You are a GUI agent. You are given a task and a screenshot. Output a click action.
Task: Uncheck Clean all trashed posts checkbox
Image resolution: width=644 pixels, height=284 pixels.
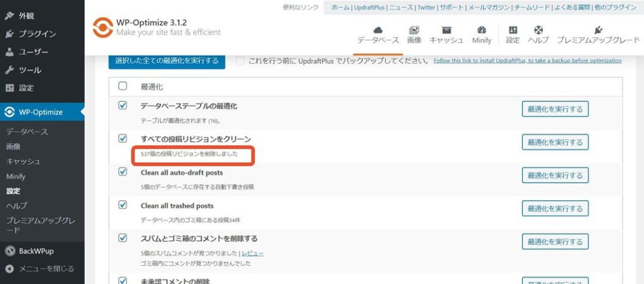123,205
